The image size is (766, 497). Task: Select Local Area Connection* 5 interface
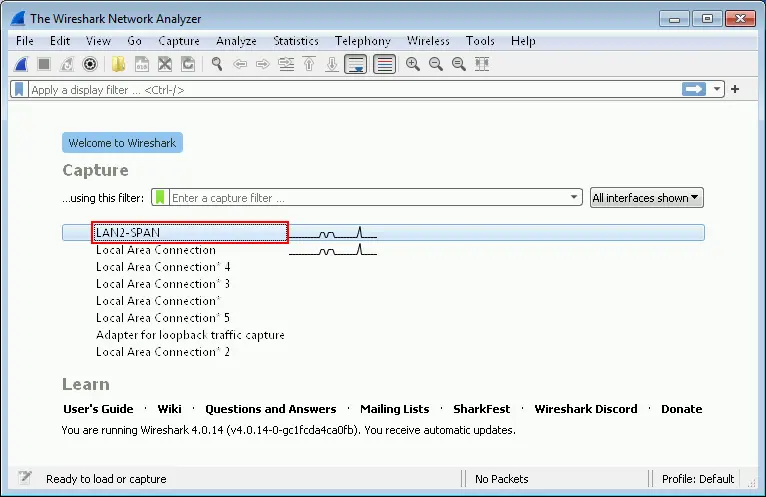tap(383, 318)
